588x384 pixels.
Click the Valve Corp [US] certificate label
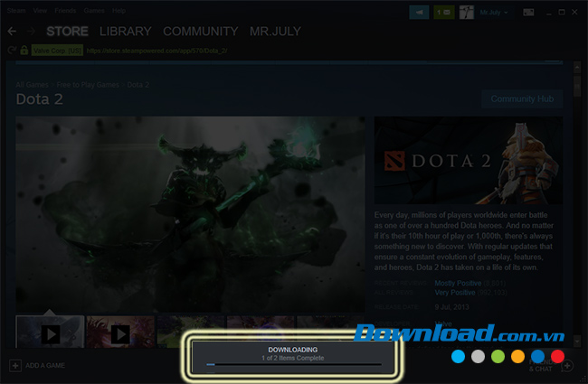(57, 51)
